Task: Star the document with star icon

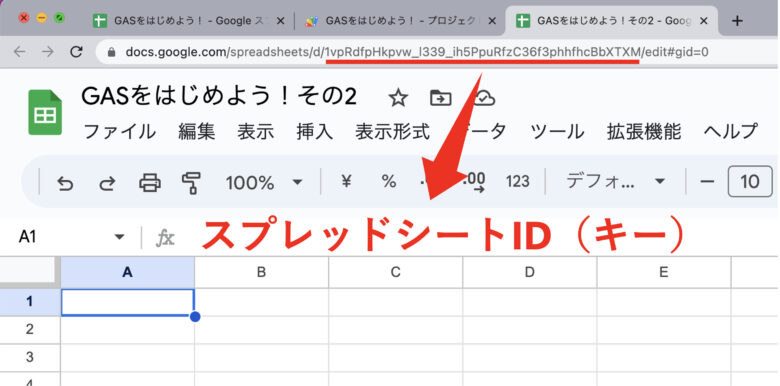Action: 398,98
